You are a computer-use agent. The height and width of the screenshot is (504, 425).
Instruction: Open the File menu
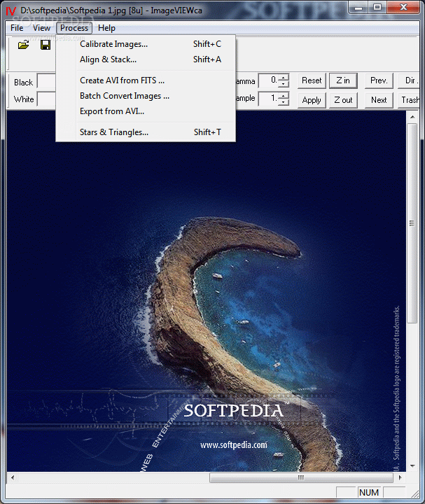[17, 28]
